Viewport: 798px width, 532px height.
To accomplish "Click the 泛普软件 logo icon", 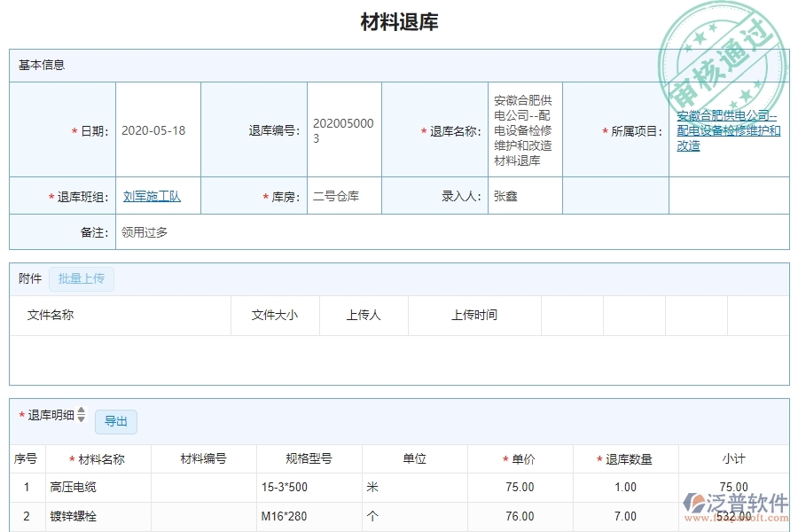I will pyautogui.click(x=694, y=503).
